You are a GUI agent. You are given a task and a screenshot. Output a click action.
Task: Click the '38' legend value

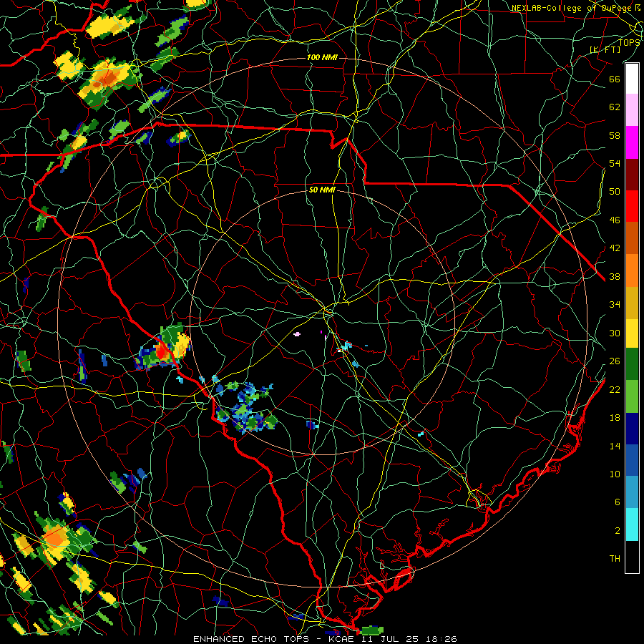[x=615, y=276]
